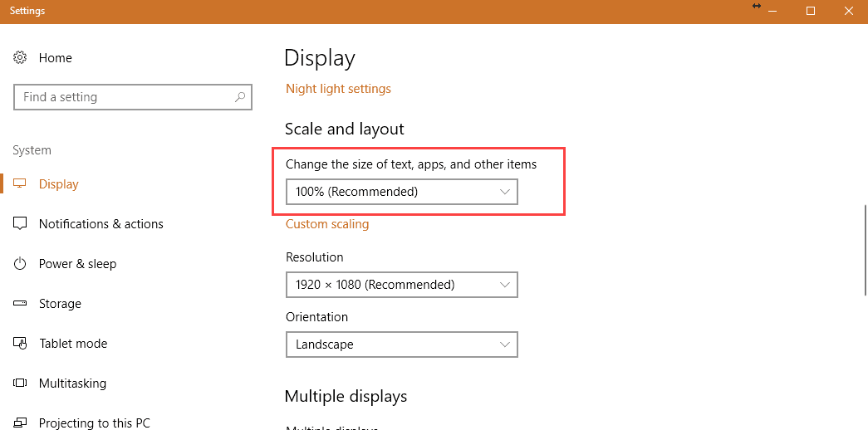Screen dimensions: 868x430
Task: Click the Projecting to this PC icon
Action: pos(20,423)
